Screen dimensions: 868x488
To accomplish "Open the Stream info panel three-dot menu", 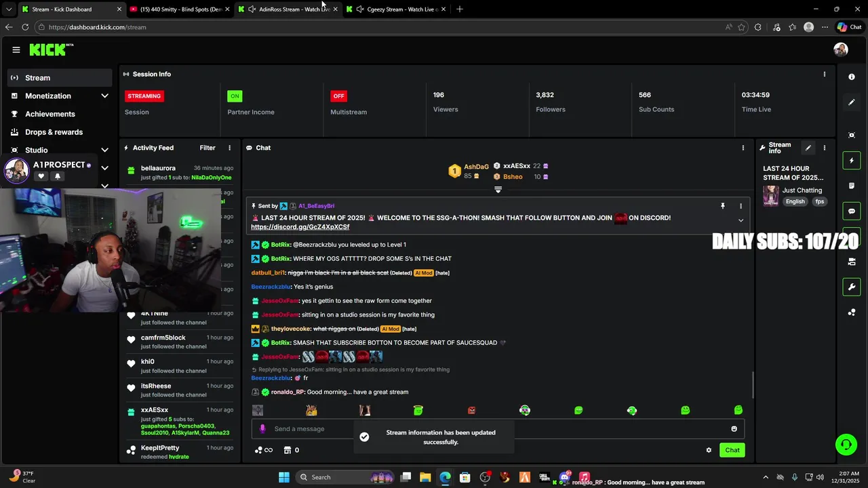I will pyautogui.click(x=825, y=148).
